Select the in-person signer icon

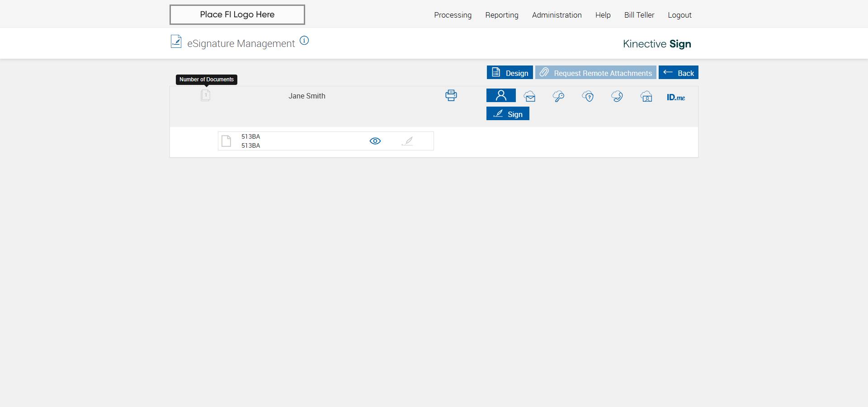point(501,95)
